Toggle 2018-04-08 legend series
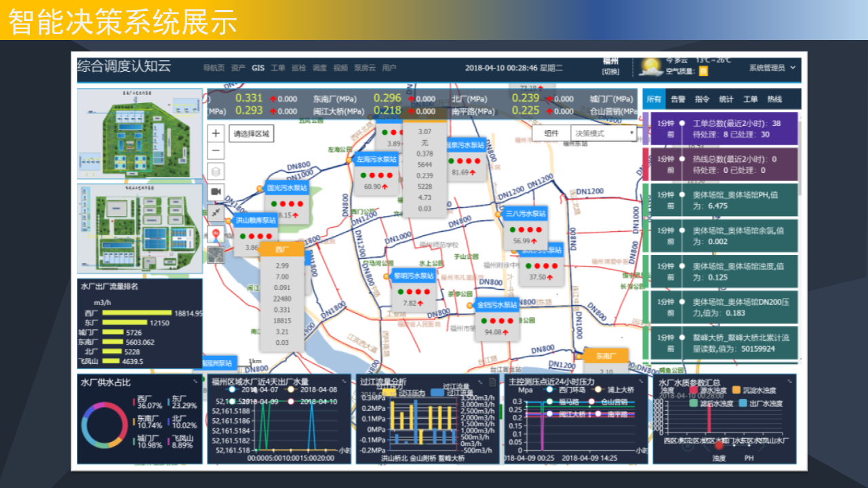 [311, 390]
